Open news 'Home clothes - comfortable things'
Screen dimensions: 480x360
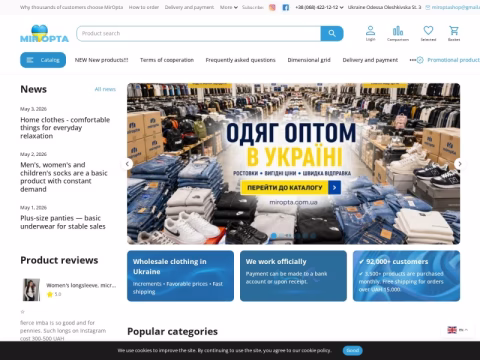(x=65, y=128)
